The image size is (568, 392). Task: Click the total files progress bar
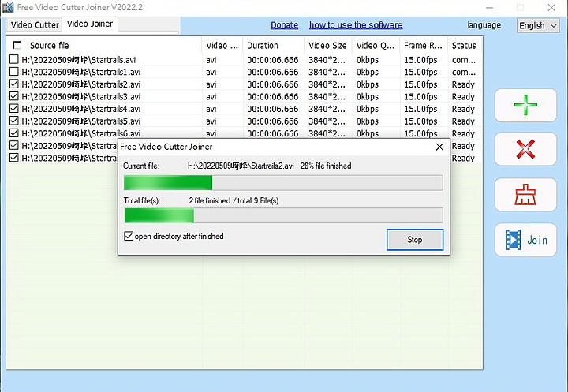point(283,215)
